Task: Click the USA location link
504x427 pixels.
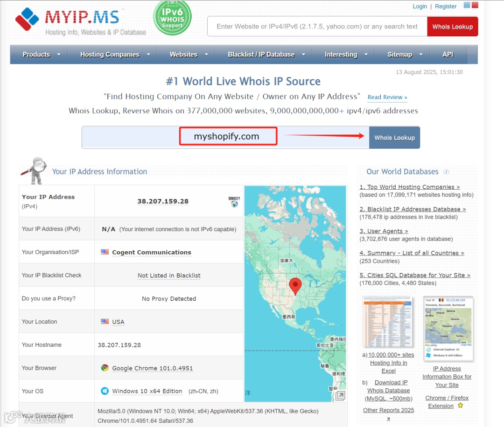Action: click(x=118, y=322)
